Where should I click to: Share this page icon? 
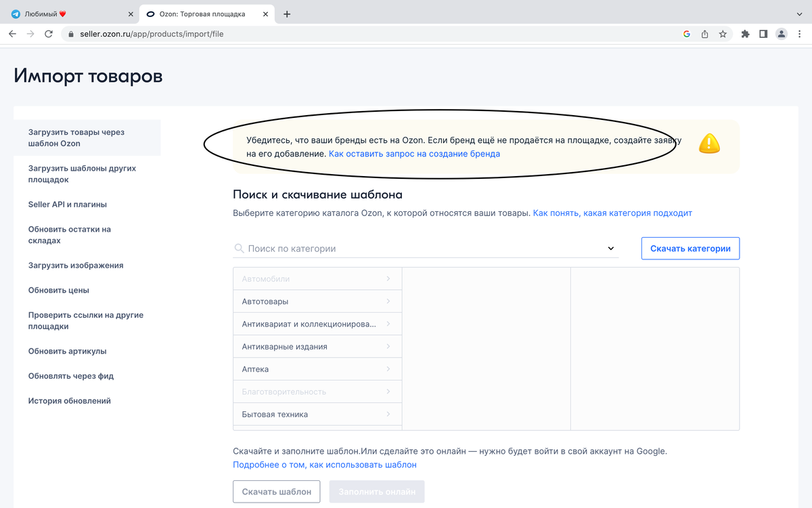click(x=705, y=34)
